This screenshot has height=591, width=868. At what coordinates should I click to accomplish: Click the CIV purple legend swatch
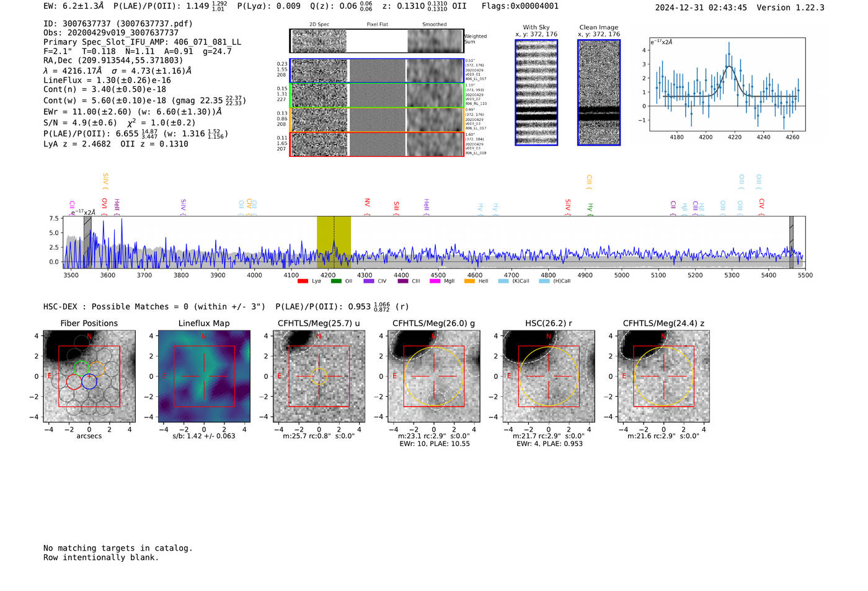pos(369,282)
